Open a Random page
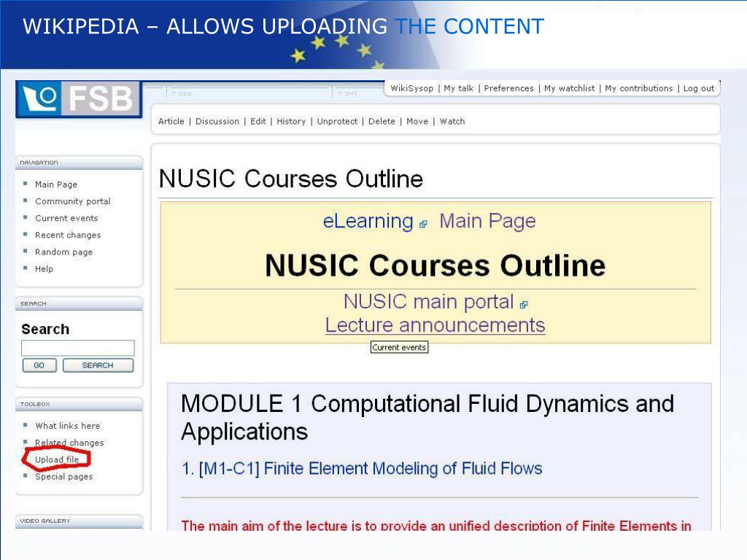Image resolution: width=747 pixels, height=560 pixels. [63, 252]
